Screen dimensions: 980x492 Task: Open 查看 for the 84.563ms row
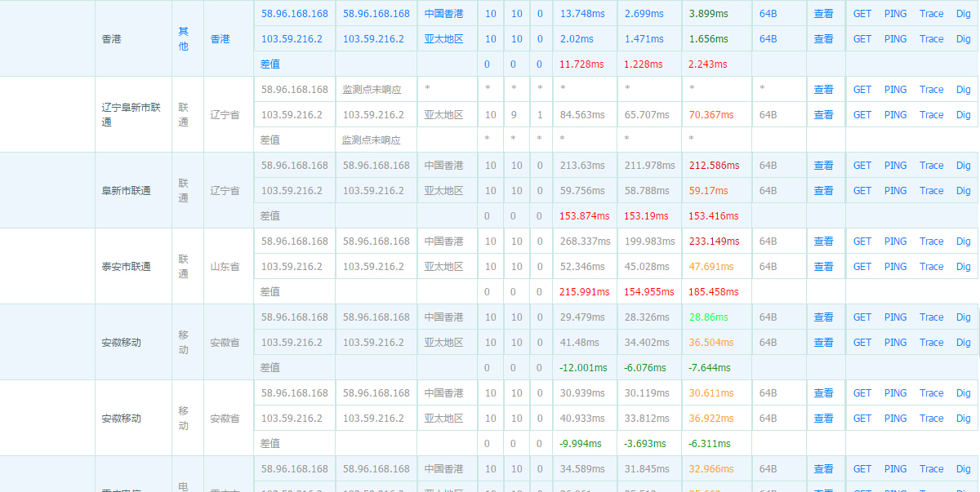pyautogui.click(x=824, y=115)
